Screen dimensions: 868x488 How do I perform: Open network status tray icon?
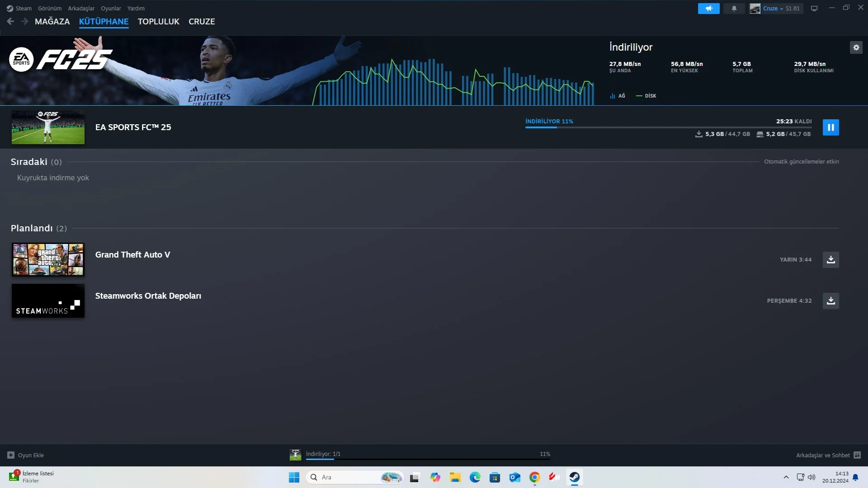tap(800, 477)
